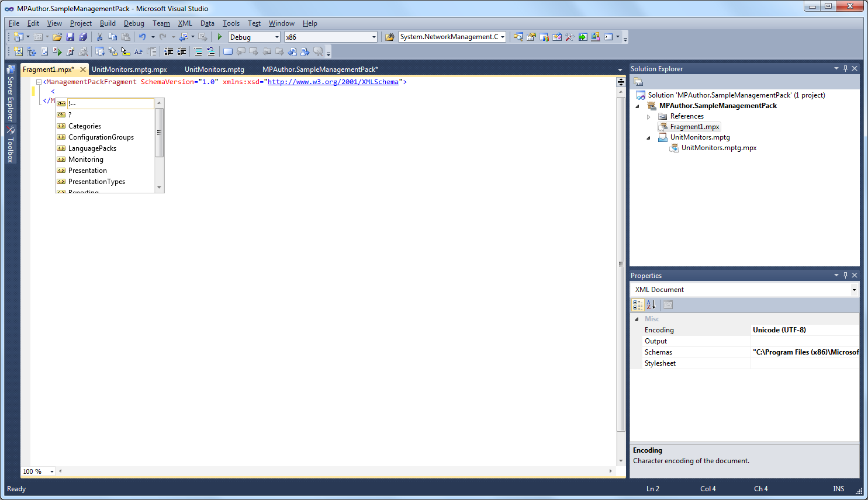Switch to UnitMonitors.mptg tab
Image resolution: width=868 pixels, height=500 pixels.
pos(215,70)
